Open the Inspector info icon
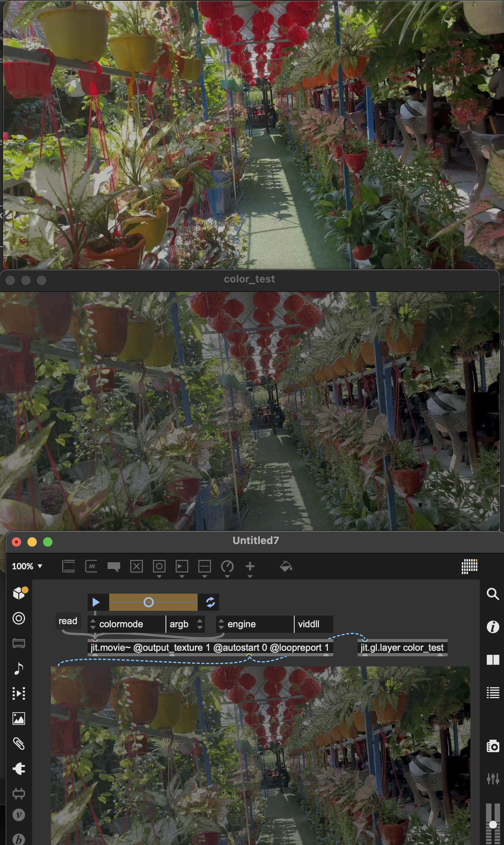The image size is (504, 845). [493, 627]
